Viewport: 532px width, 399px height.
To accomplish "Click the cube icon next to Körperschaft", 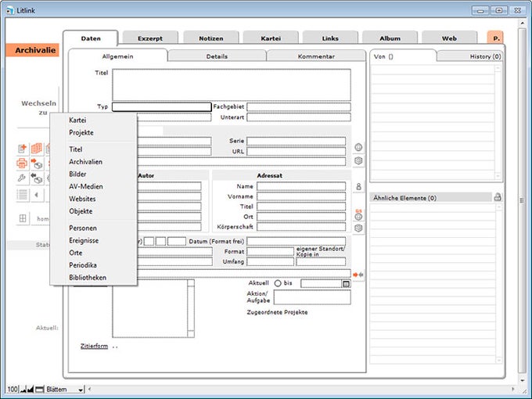I will pos(358,228).
